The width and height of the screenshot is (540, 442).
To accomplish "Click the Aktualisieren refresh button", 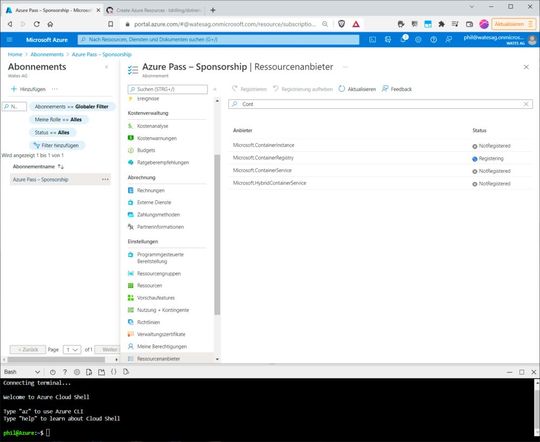I will tap(357, 89).
